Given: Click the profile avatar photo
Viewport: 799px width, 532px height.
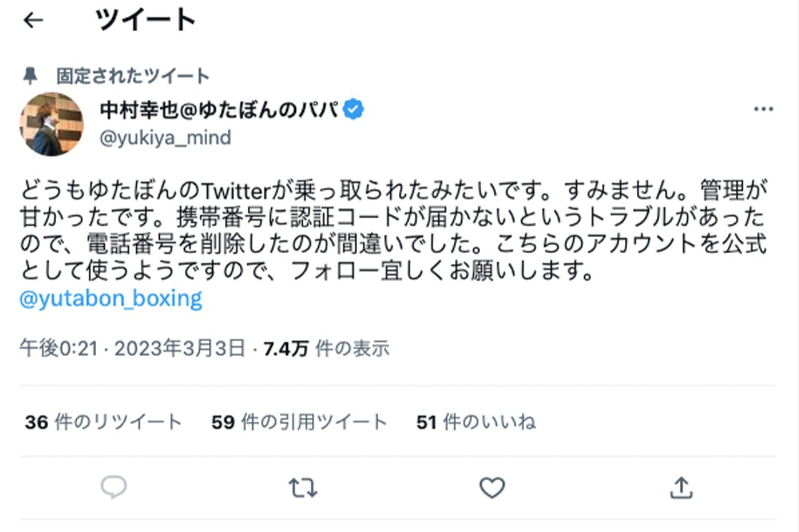Looking at the screenshot, I should point(52,123).
